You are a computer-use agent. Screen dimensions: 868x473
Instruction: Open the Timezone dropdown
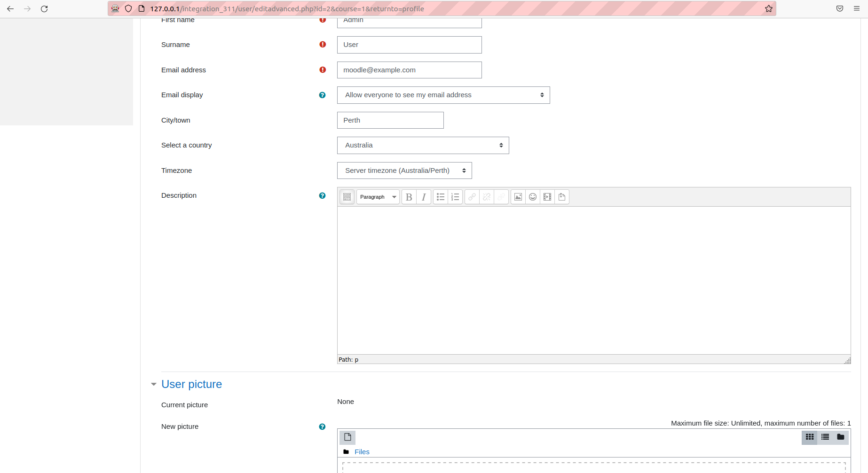[404, 171]
